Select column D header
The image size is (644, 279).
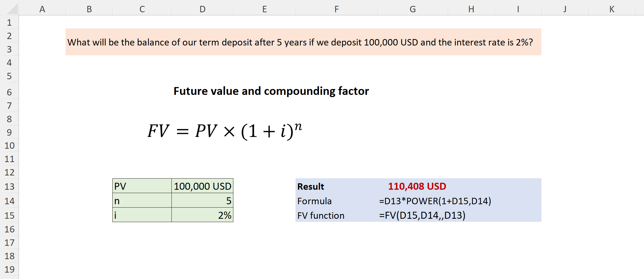click(202, 9)
